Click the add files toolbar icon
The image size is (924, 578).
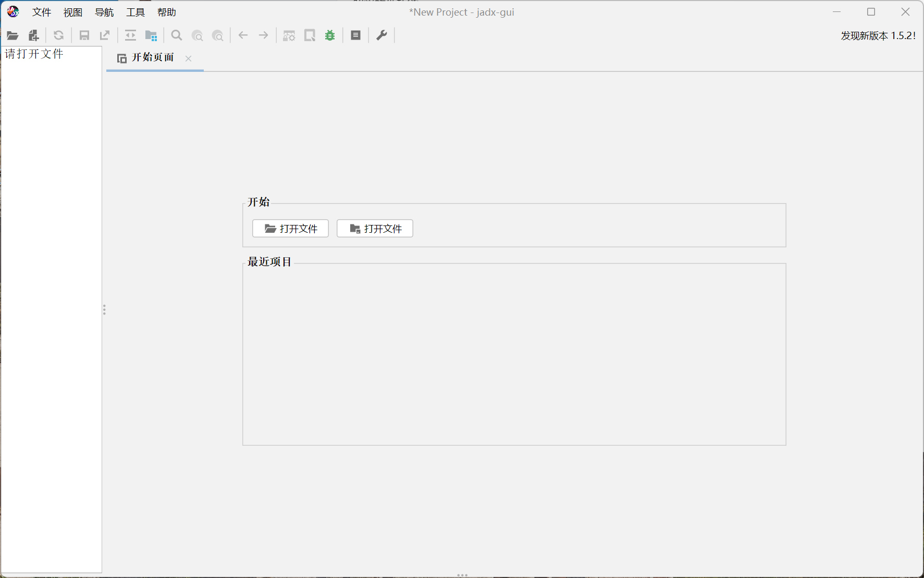click(33, 35)
